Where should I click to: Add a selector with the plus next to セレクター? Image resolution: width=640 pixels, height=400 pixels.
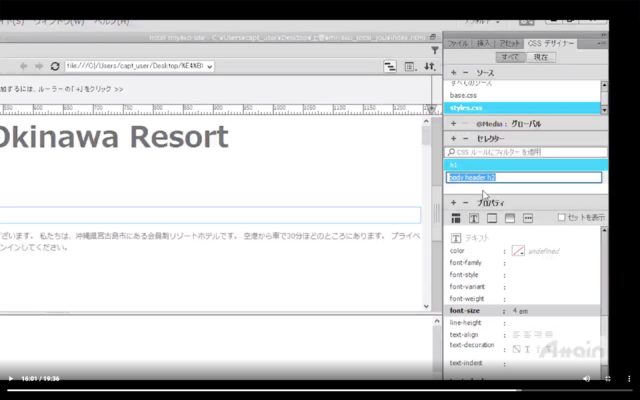pyautogui.click(x=453, y=139)
